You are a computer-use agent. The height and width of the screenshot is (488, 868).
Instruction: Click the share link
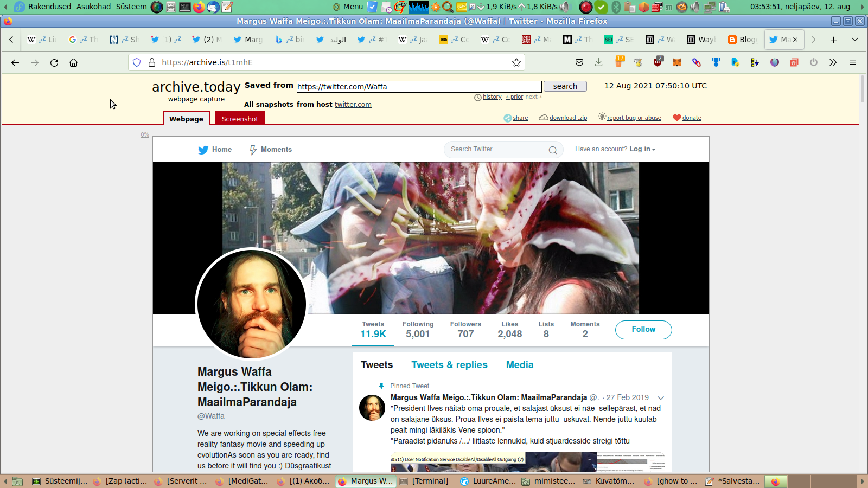[x=520, y=118]
